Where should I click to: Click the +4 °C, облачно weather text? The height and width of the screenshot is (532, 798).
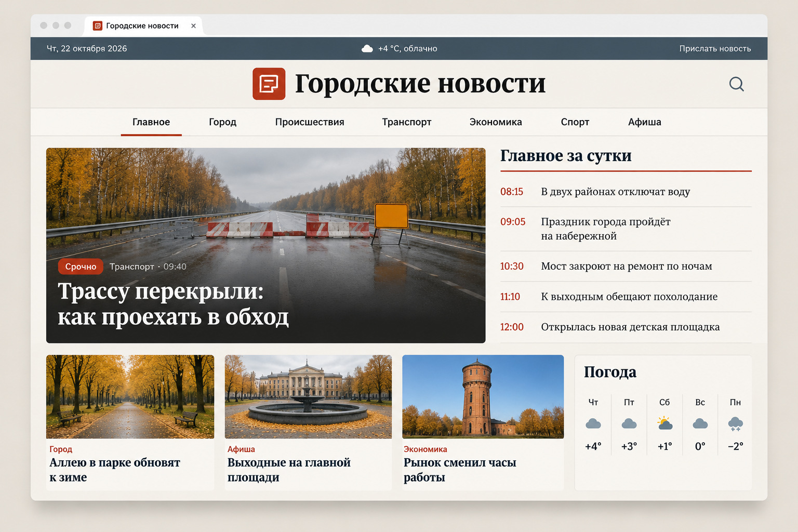tap(407, 49)
